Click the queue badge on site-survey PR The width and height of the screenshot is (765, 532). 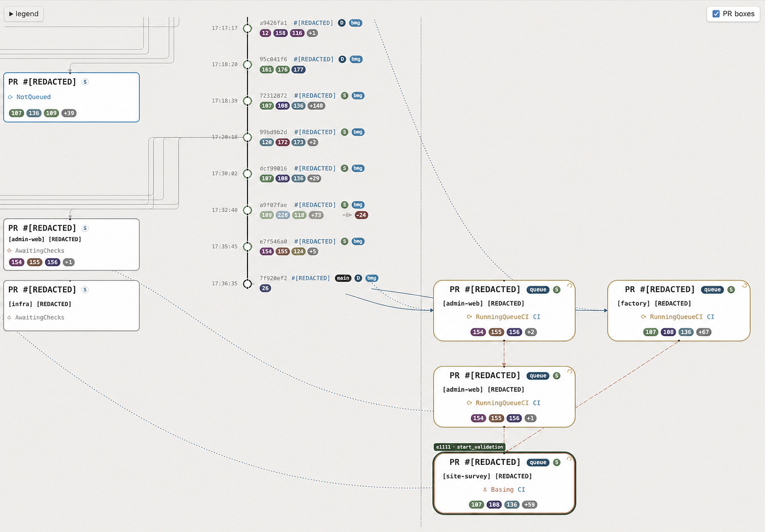click(x=538, y=463)
